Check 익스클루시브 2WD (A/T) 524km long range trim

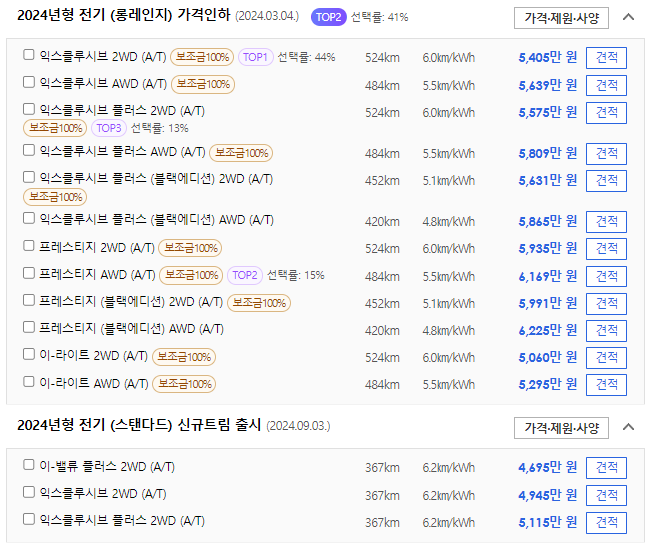(28, 55)
